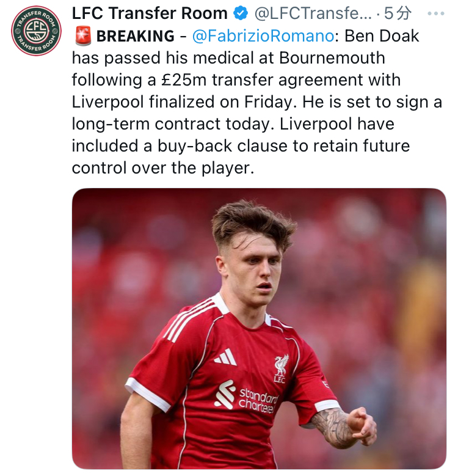Open the three-dot more options menu

pyautogui.click(x=435, y=13)
